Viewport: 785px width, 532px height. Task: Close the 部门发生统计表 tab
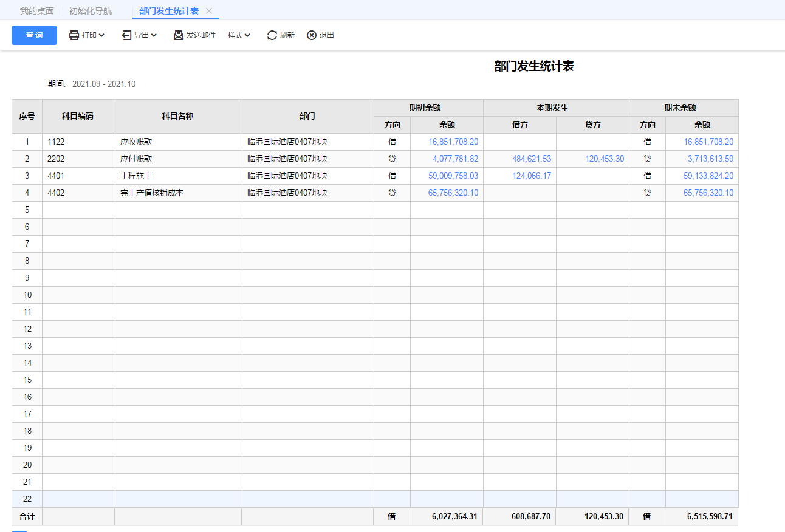[209, 11]
